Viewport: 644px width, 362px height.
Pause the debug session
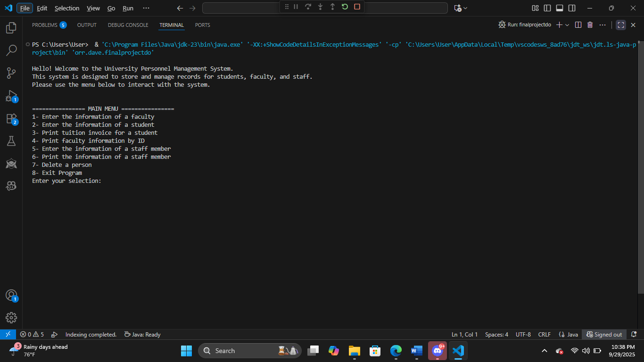coord(296,7)
